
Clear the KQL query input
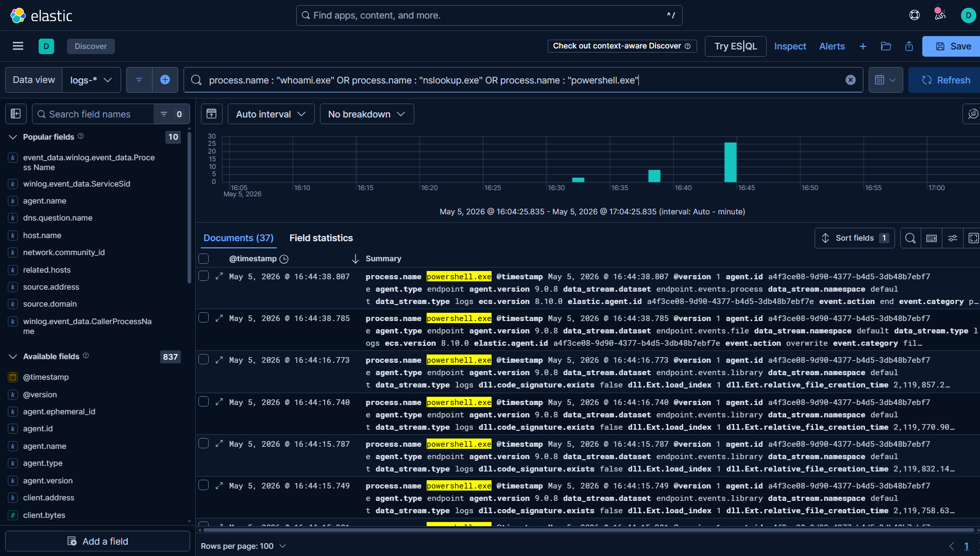[851, 80]
